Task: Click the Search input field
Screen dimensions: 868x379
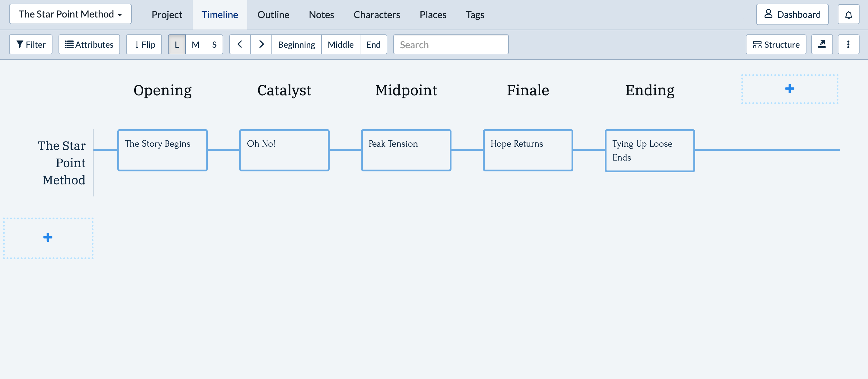Action: (x=451, y=45)
